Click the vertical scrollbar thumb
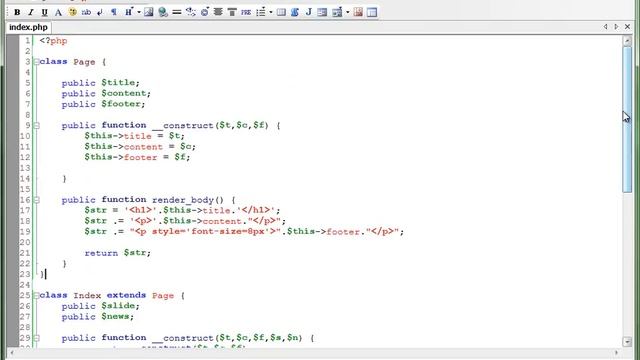The image size is (640, 360). tap(627, 119)
